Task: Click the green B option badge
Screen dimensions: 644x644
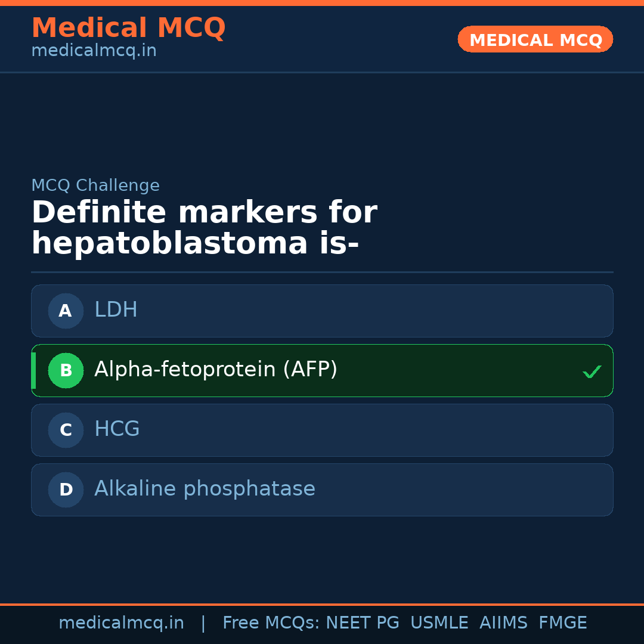Action: click(66, 370)
